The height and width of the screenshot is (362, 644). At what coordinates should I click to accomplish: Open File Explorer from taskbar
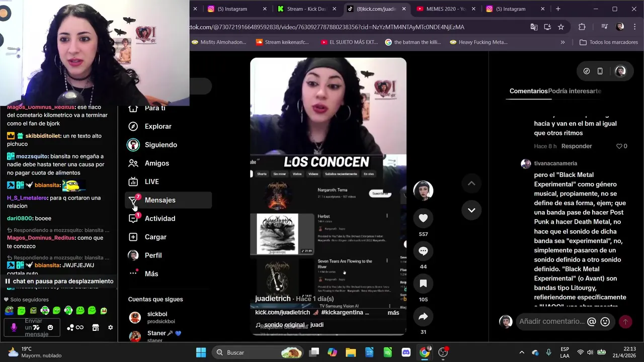pyautogui.click(x=351, y=352)
